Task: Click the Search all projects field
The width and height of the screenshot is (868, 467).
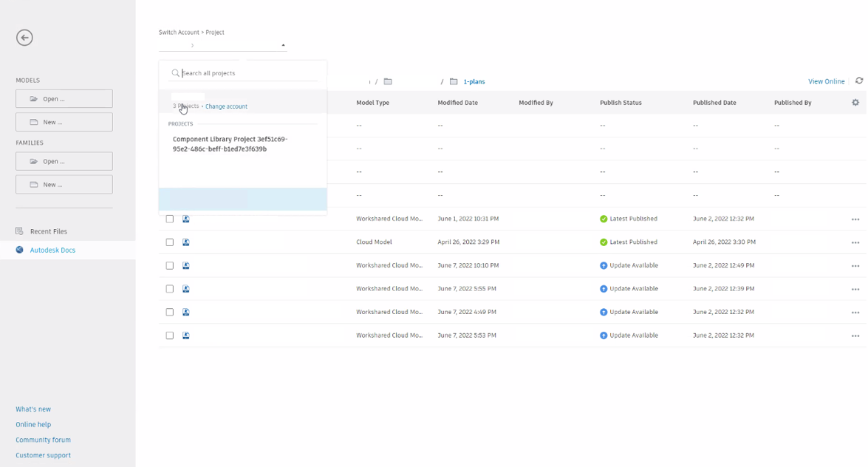Action: [247, 73]
